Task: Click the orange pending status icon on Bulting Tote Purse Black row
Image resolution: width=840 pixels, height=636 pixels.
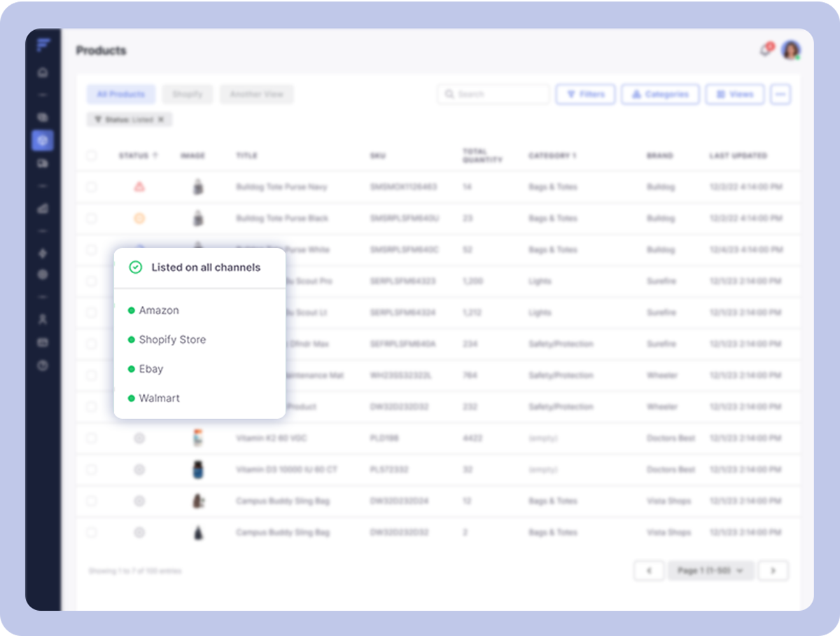Action: coord(139,218)
